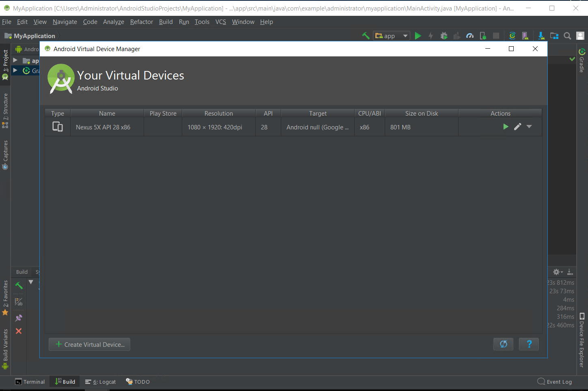The image size is (588, 391).
Task: Click the Apply Changes lightning icon
Action: pyautogui.click(x=431, y=36)
